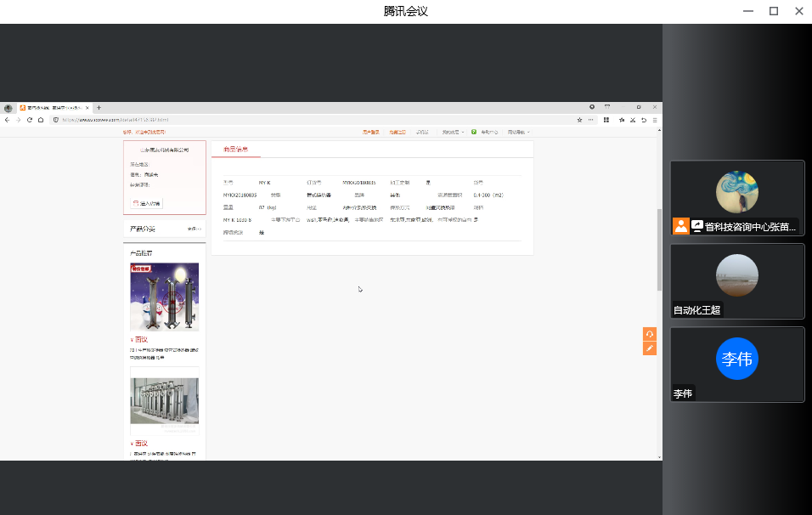Select the 李伟 participant avatar
Image resolution: width=812 pixels, height=515 pixels.
(x=737, y=359)
